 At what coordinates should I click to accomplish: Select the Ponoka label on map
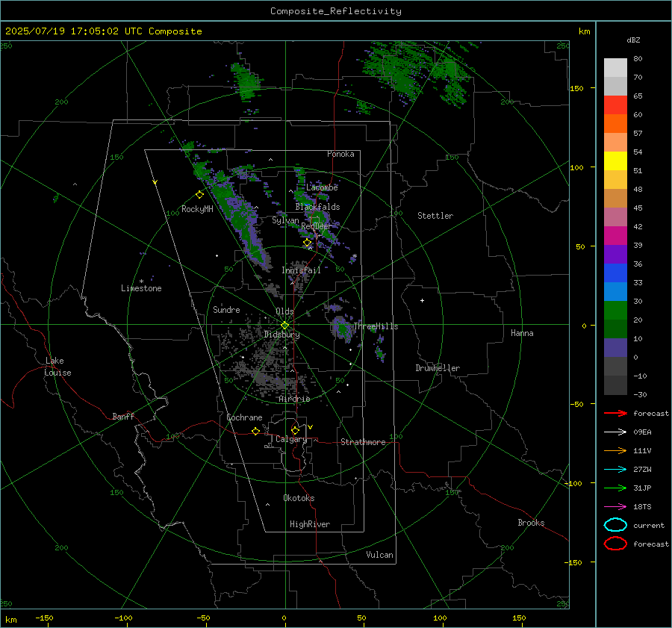pyautogui.click(x=340, y=154)
